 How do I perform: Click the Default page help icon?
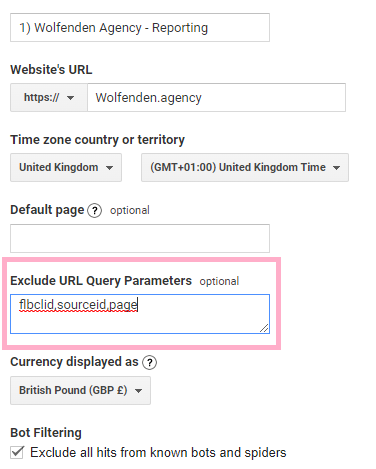point(94,211)
